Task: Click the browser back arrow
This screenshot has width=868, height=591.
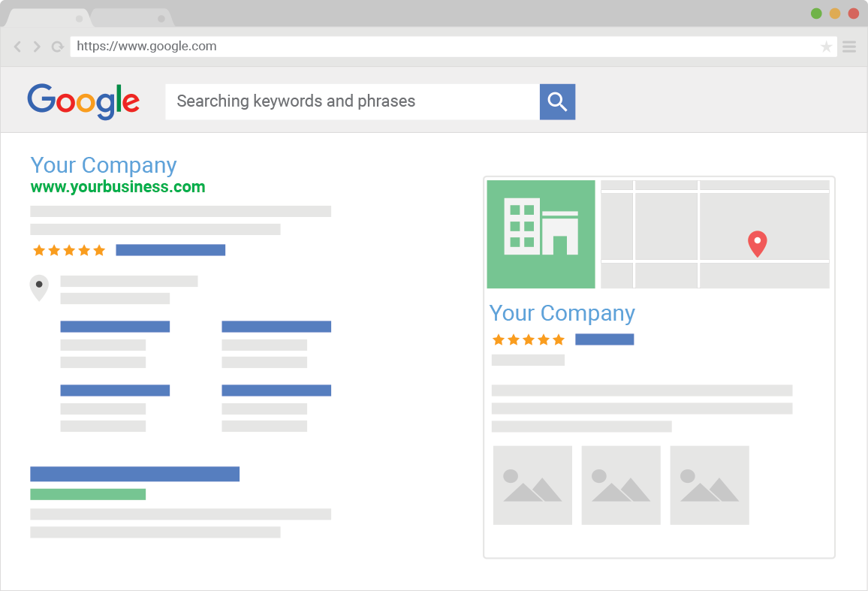Action: 18,47
